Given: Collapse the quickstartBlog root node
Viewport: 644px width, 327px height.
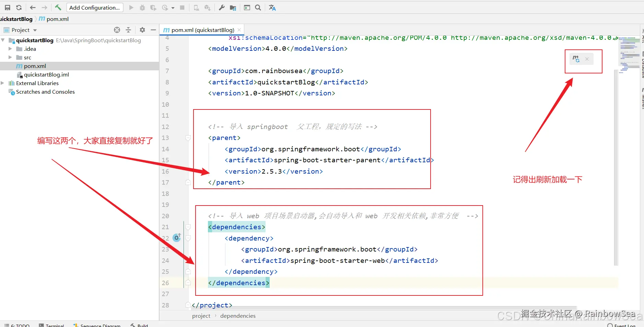Looking at the screenshot, I should 3,40.
